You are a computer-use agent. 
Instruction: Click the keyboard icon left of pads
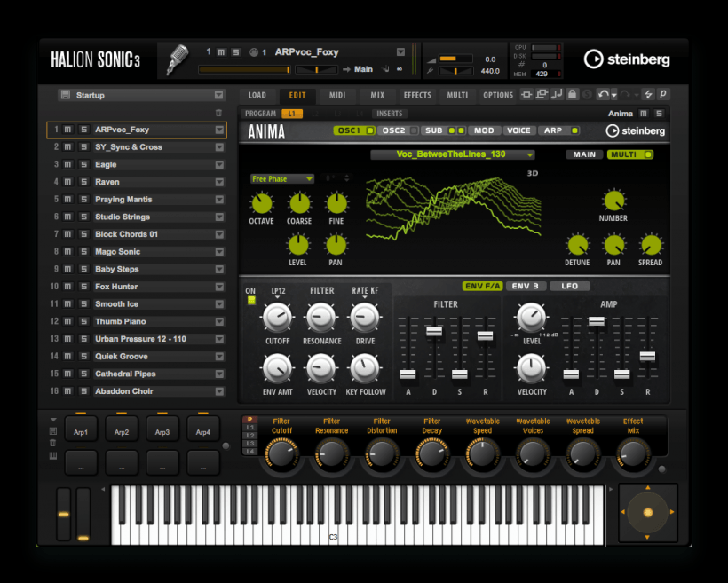click(53, 456)
